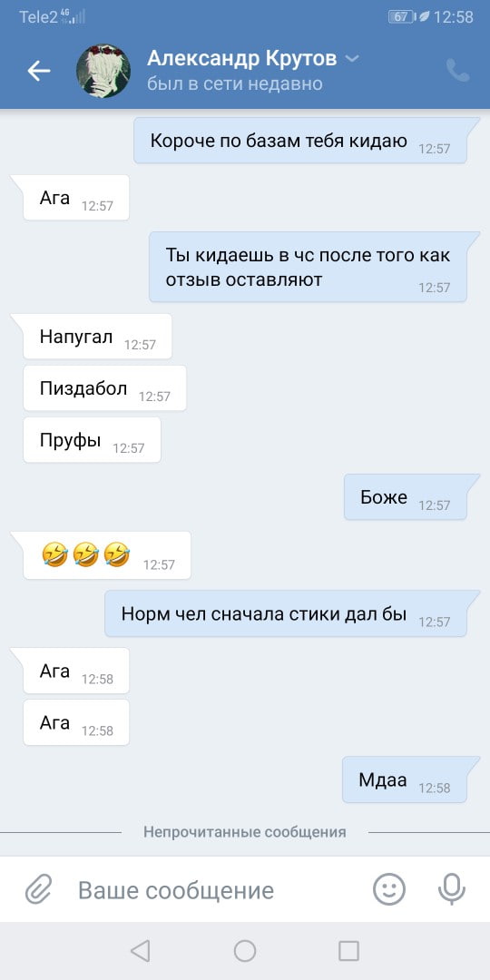Attach a file with paperclip icon
This screenshot has height=980, width=490.
click(39, 889)
